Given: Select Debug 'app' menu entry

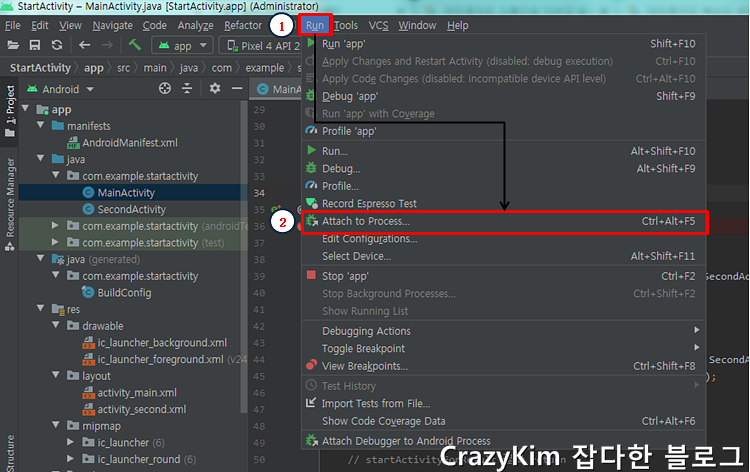Looking at the screenshot, I should pyautogui.click(x=504, y=96).
